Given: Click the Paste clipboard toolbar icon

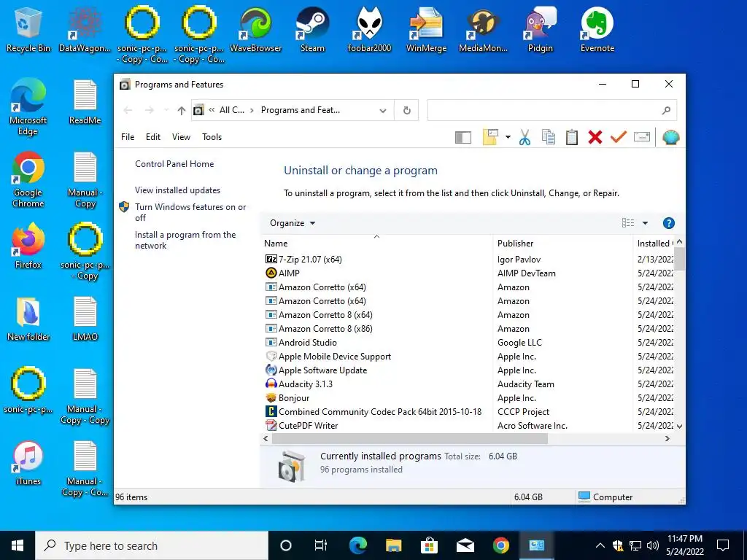Looking at the screenshot, I should point(572,138).
